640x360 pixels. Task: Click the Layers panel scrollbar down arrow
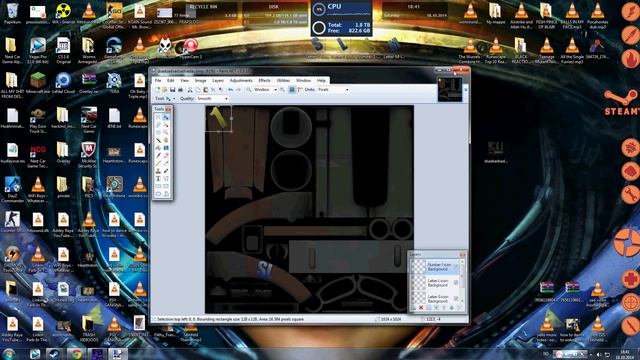pyautogui.click(x=462, y=301)
